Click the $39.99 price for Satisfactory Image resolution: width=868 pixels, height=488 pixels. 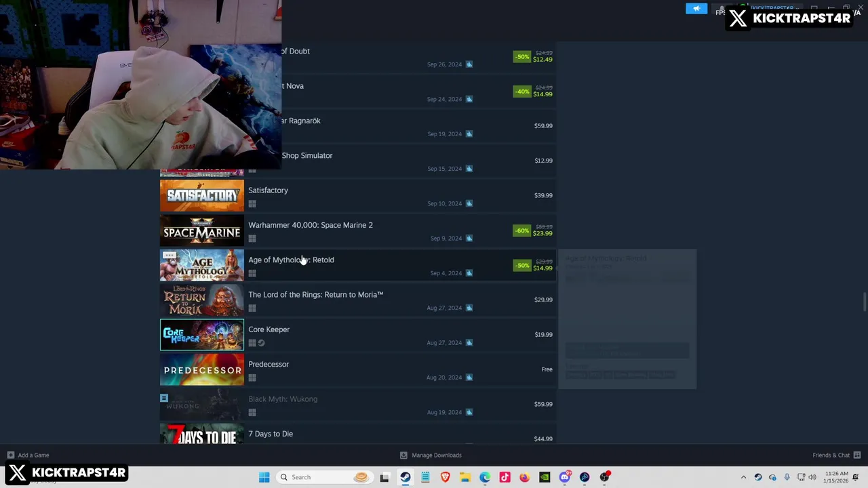point(543,195)
